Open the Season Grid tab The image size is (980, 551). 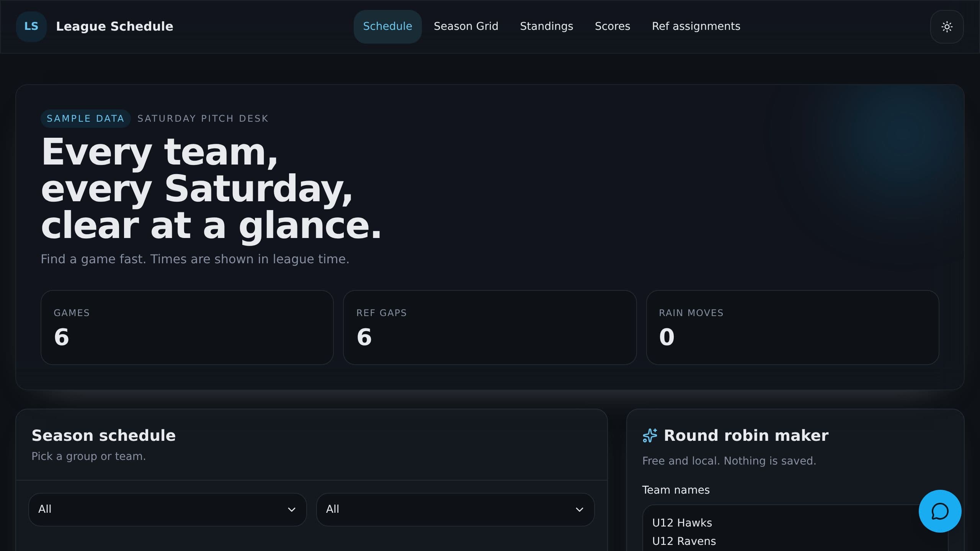tap(466, 26)
